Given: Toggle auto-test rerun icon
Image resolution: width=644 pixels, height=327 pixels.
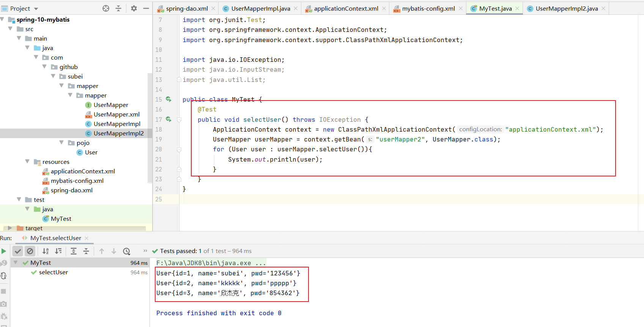Looking at the screenshot, I should [4, 276].
